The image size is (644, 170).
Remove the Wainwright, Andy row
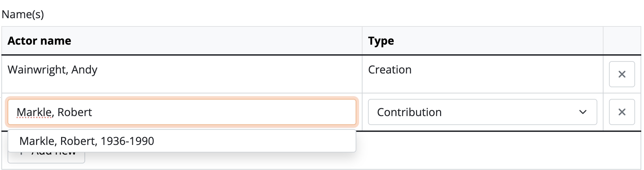tap(621, 74)
